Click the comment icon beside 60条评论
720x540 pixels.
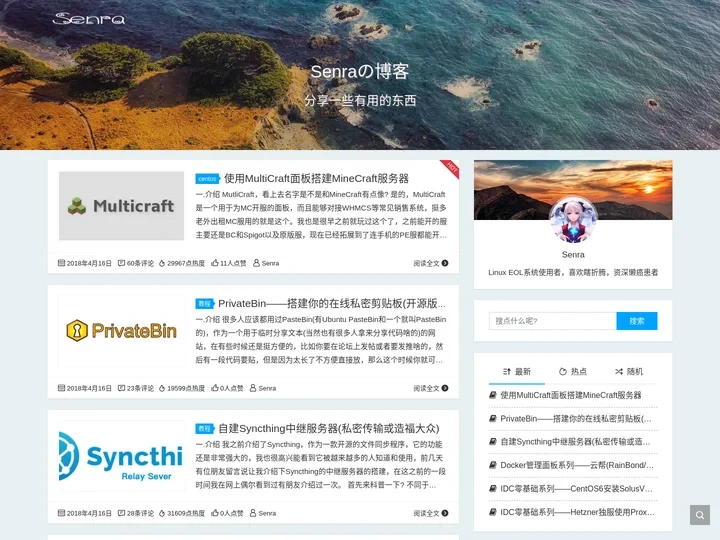(121, 263)
